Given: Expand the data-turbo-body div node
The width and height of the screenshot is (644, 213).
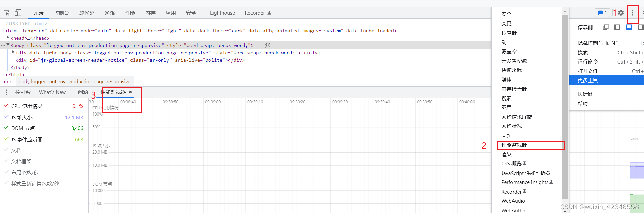Looking at the screenshot, I should pos(13,52).
